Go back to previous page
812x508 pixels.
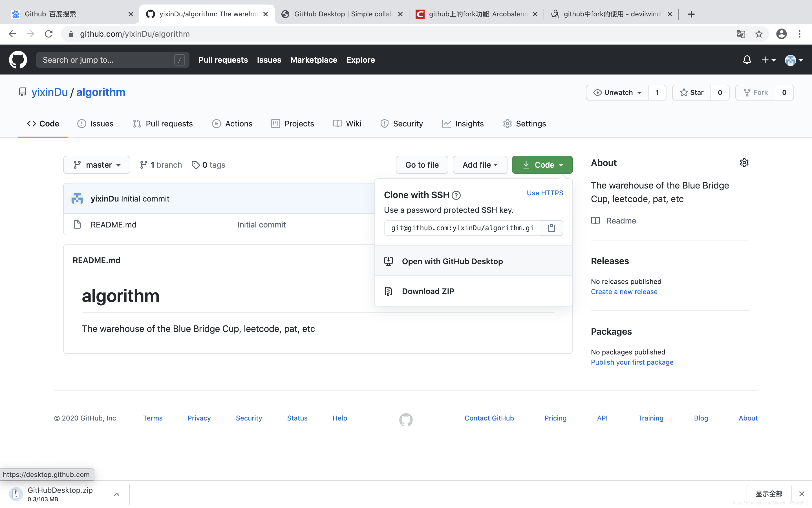pyautogui.click(x=12, y=34)
